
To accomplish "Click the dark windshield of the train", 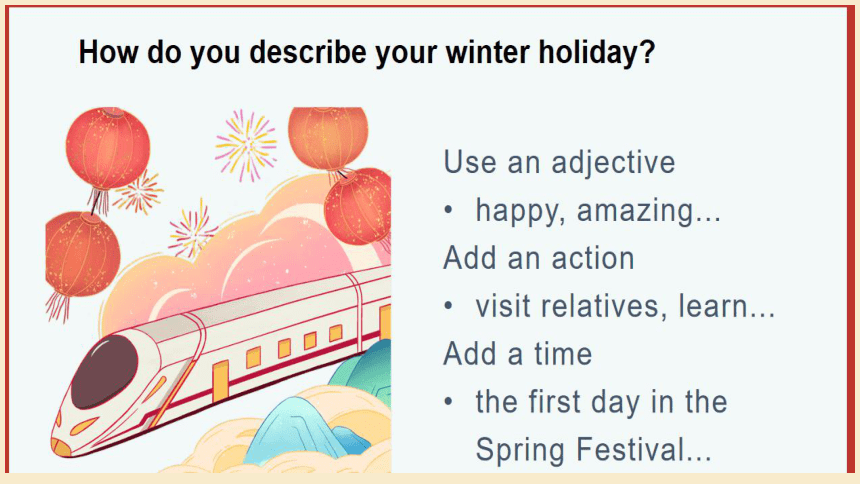I will tap(104, 372).
